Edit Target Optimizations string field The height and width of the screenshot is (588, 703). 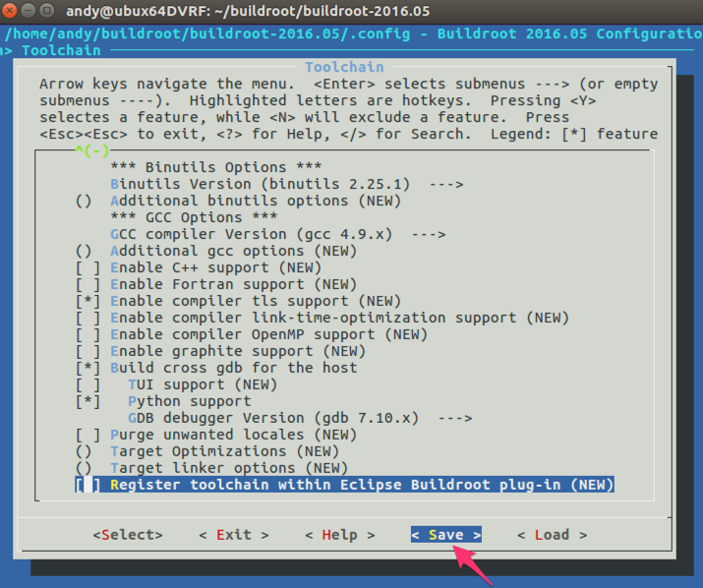click(x=207, y=451)
